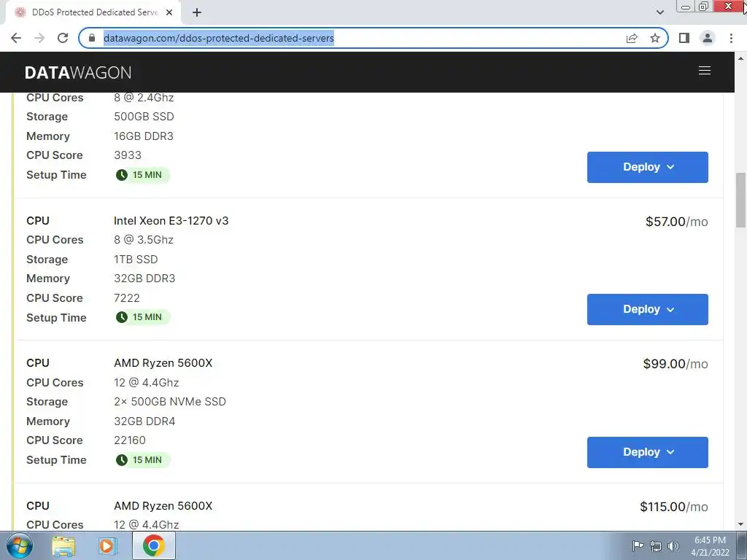Image resolution: width=747 pixels, height=560 pixels.
Task: Open the tab search dropdown arrow
Action: pos(659,12)
